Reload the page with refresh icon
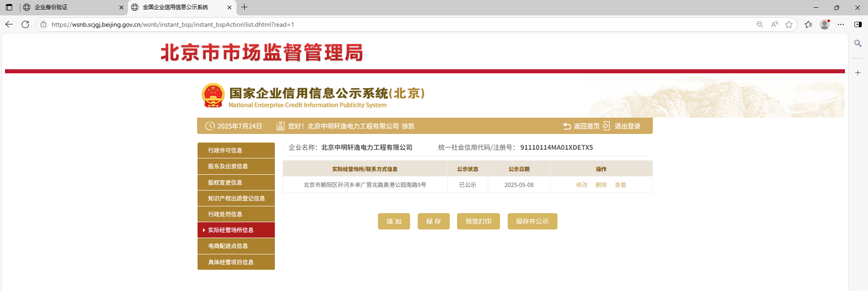This screenshot has height=291, width=868. pyautogui.click(x=25, y=24)
